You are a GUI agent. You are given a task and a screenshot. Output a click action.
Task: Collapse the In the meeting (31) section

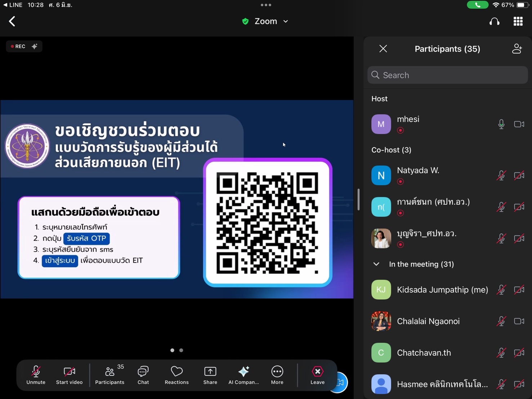point(376,264)
